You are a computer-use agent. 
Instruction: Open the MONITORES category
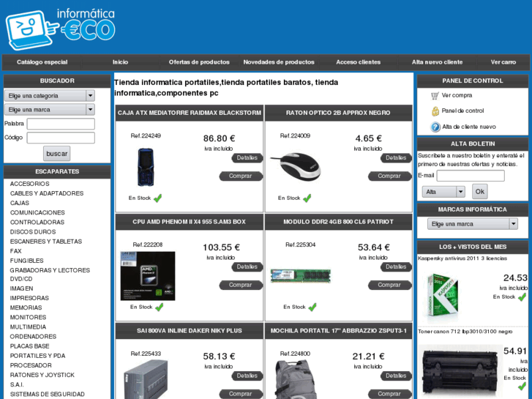[x=28, y=318]
